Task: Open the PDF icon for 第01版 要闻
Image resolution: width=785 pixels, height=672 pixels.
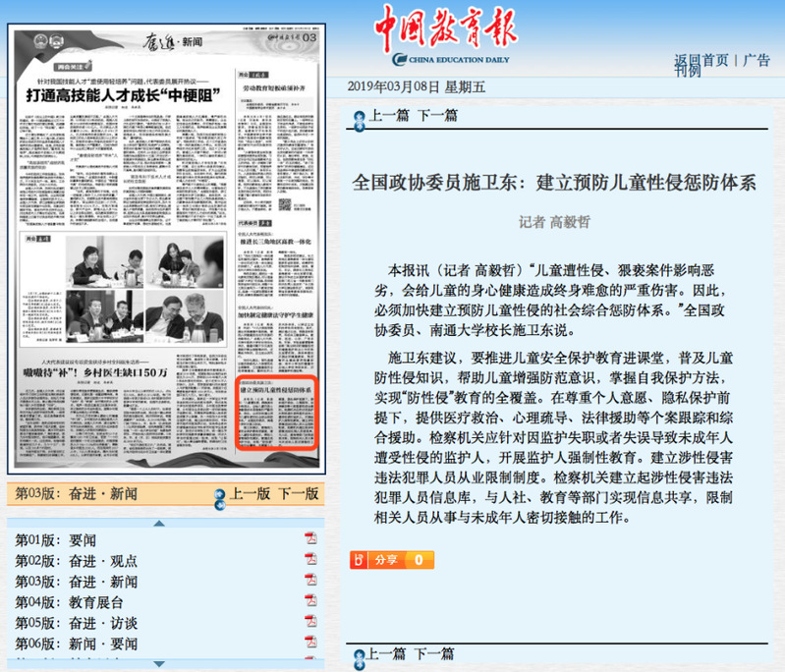Action: point(310,538)
